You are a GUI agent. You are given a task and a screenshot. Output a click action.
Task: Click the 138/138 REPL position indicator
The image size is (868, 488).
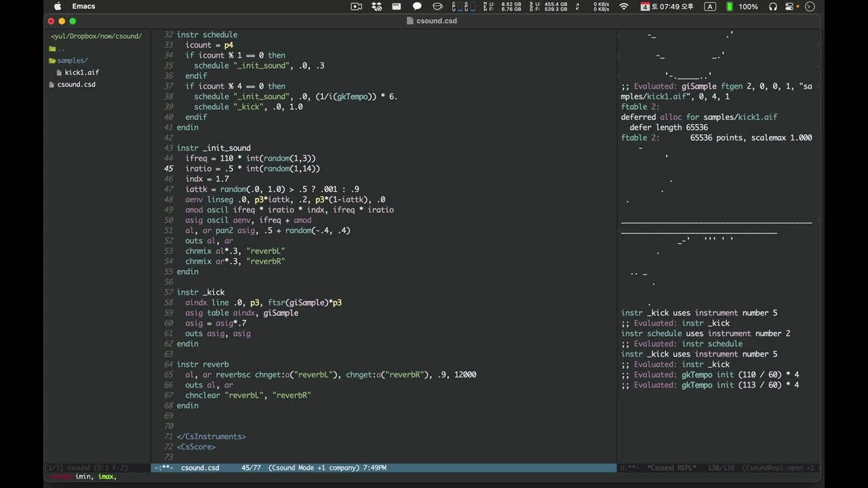(x=719, y=468)
